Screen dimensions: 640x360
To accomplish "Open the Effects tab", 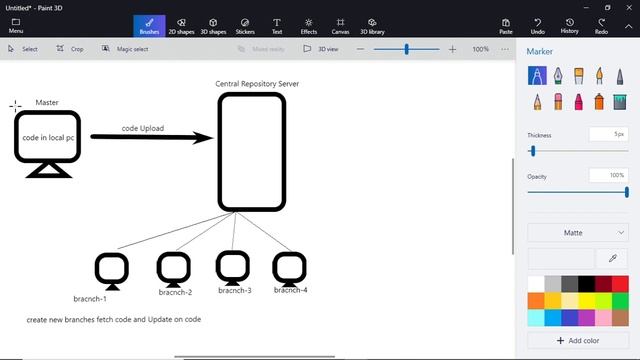I will 309,26.
